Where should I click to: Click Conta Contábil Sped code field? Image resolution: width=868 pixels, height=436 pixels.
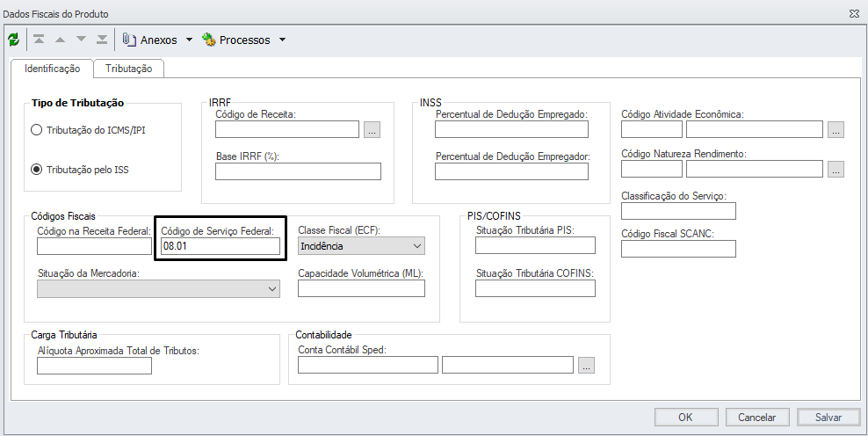pos(368,365)
